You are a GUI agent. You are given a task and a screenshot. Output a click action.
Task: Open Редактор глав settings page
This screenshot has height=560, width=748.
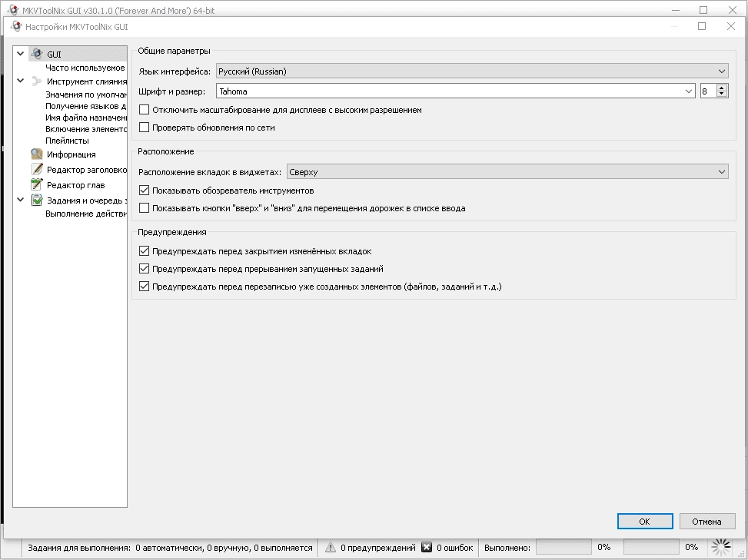tap(76, 185)
